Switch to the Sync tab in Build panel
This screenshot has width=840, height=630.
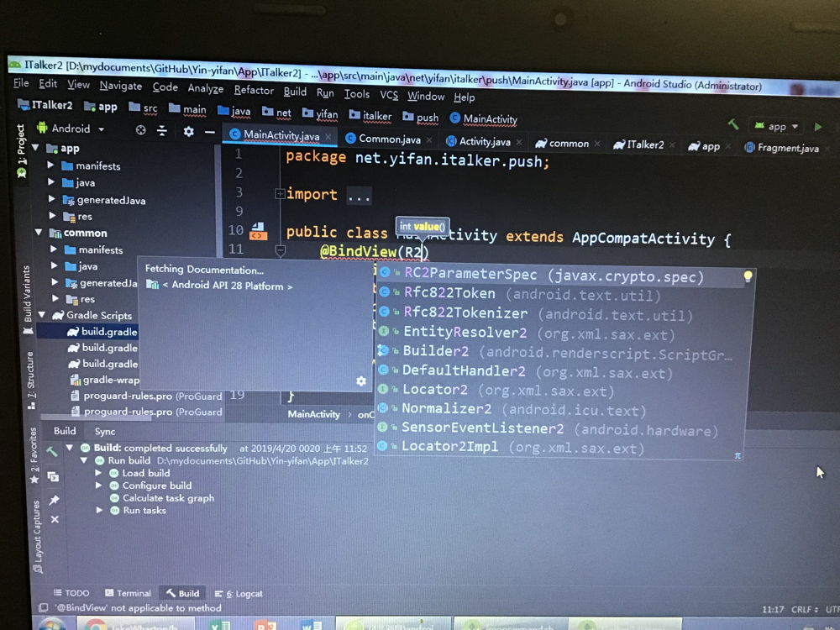[x=104, y=431]
